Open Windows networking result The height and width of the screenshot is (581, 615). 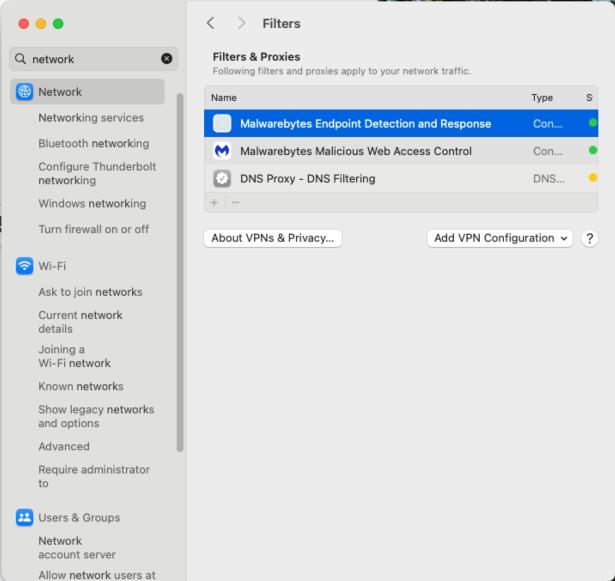(92, 203)
